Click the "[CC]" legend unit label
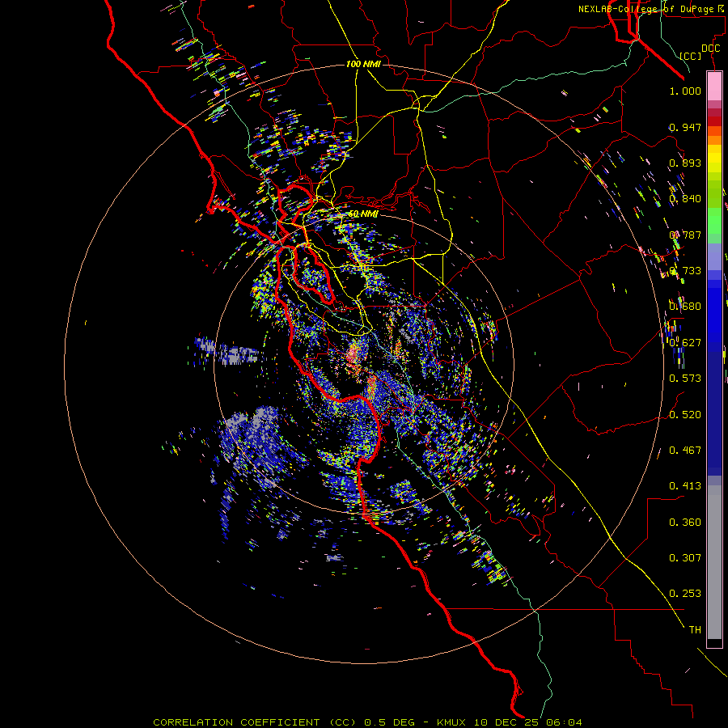The width and height of the screenshot is (728, 728). point(691,56)
